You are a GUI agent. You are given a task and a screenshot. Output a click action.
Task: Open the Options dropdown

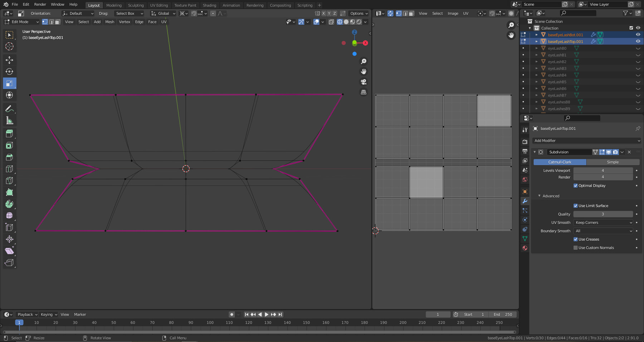359,13
